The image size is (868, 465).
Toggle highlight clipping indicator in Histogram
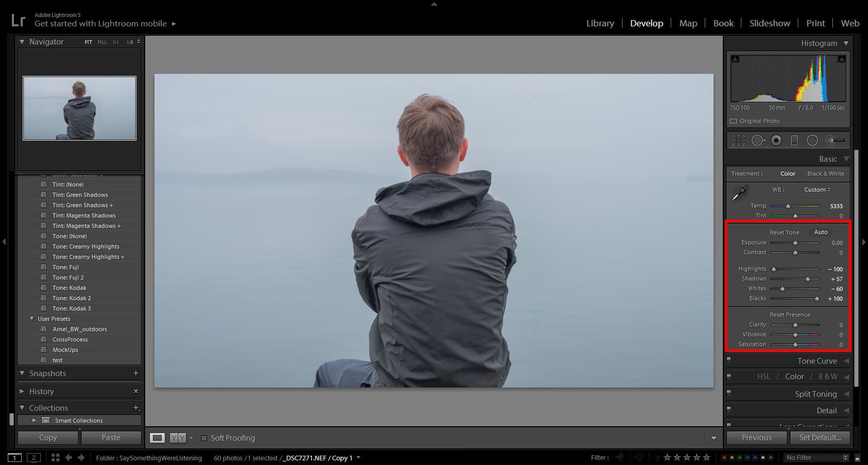coord(842,59)
